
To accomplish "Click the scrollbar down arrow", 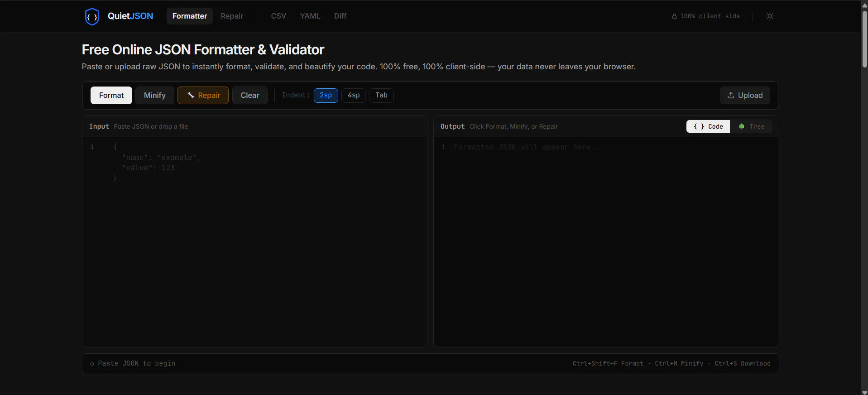I will 864,392.
